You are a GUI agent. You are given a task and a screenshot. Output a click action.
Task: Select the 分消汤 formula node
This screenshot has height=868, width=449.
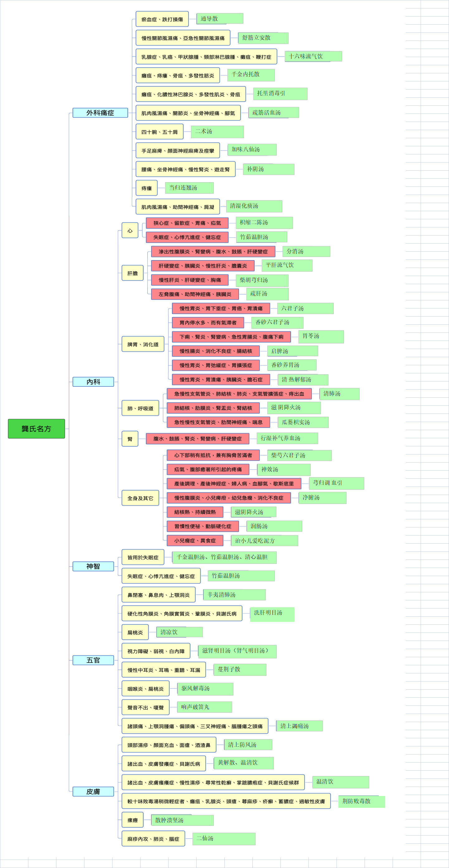[x=306, y=251]
